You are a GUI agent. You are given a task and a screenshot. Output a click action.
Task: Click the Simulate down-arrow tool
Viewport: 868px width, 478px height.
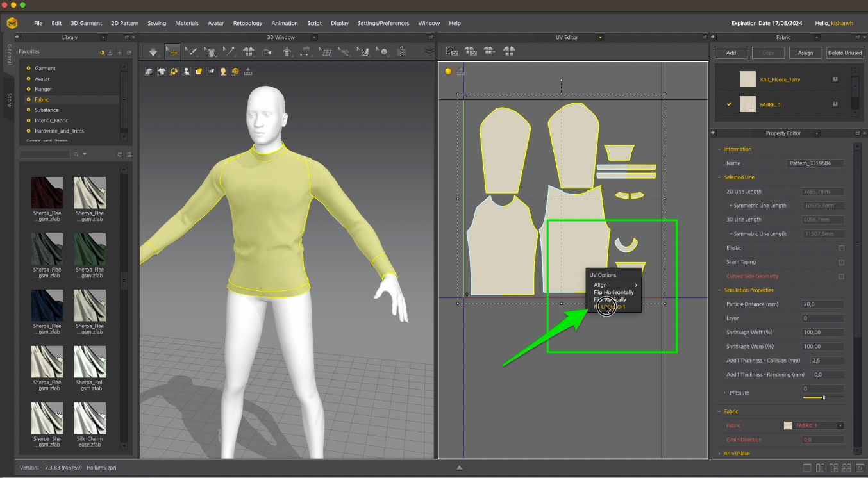click(153, 52)
